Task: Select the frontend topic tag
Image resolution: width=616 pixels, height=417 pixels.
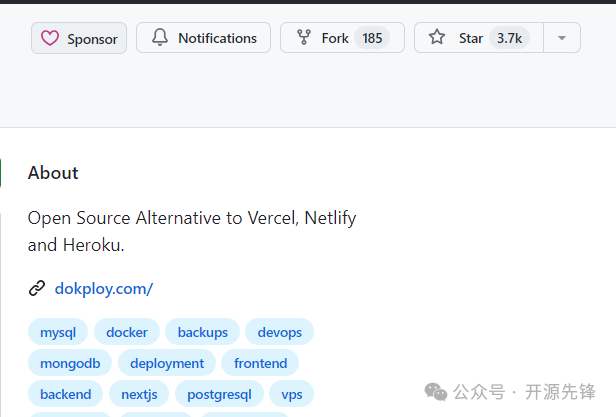Action: pyautogui.click(x=260, y=363)
